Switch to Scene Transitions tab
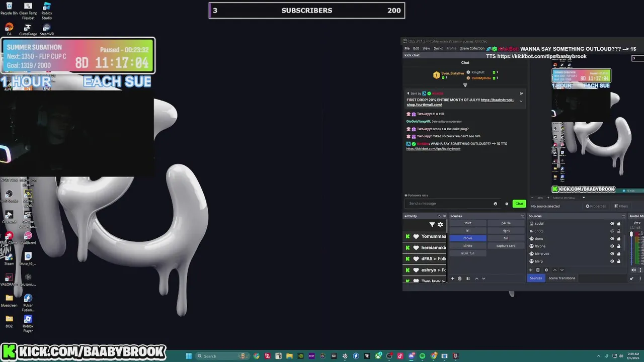This screenshot has height=362, width=644. click(x=562, y=278)
